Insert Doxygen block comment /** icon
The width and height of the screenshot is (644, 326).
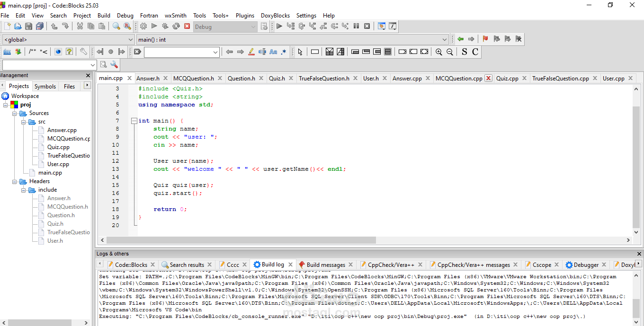coord(32,52)
